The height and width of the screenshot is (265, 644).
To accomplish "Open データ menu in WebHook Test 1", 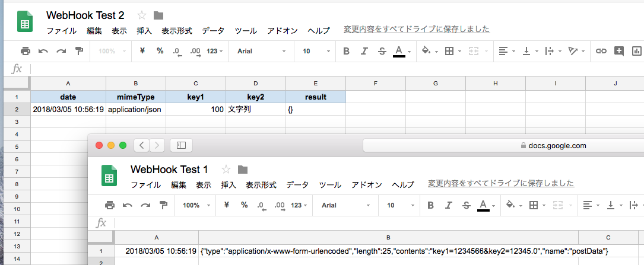I will tap(297, 184).
